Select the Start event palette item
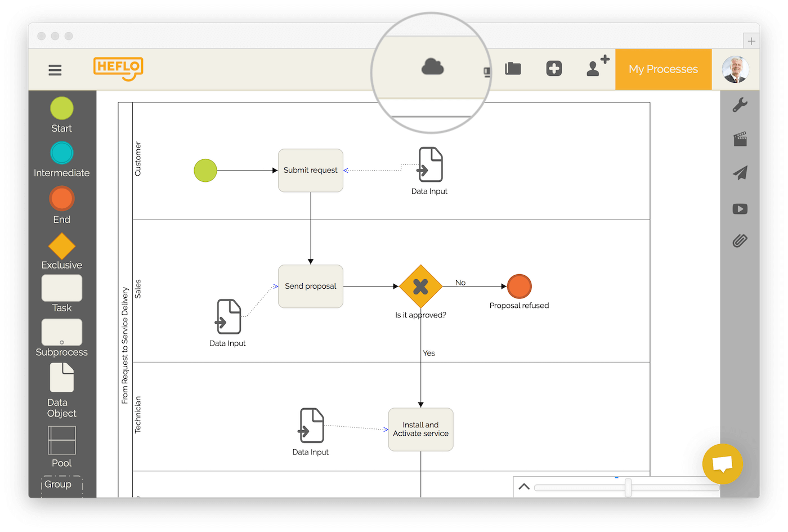 (x=62, y=109)
